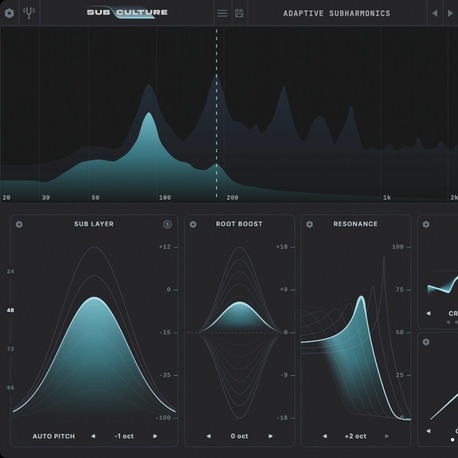
Task: Click the Auto Pitch button
Action: click(x=54, y=436)
